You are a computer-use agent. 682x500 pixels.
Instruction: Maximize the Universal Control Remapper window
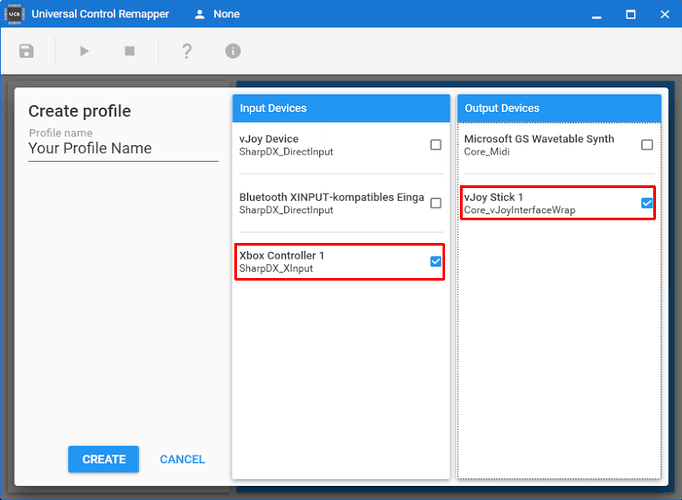pyautogui.click(x=630, y=14)
